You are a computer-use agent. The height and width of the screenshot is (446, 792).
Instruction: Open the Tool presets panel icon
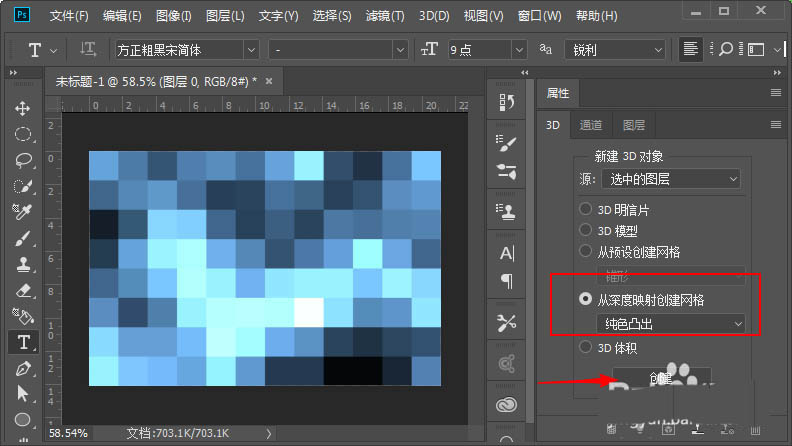[x=506, y=322]
